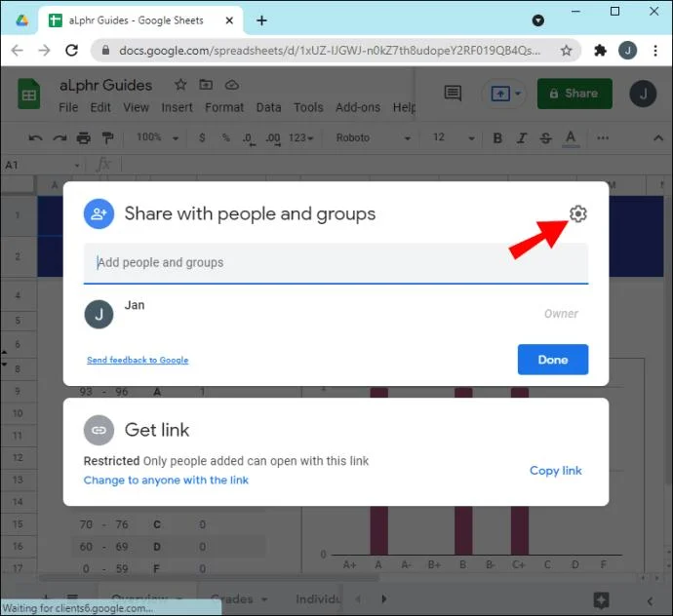The height and width of the screenshot is (616, 673).
Task: Bookmark this page with star icon
Action: pyautogui.click(x=566, y=50)
